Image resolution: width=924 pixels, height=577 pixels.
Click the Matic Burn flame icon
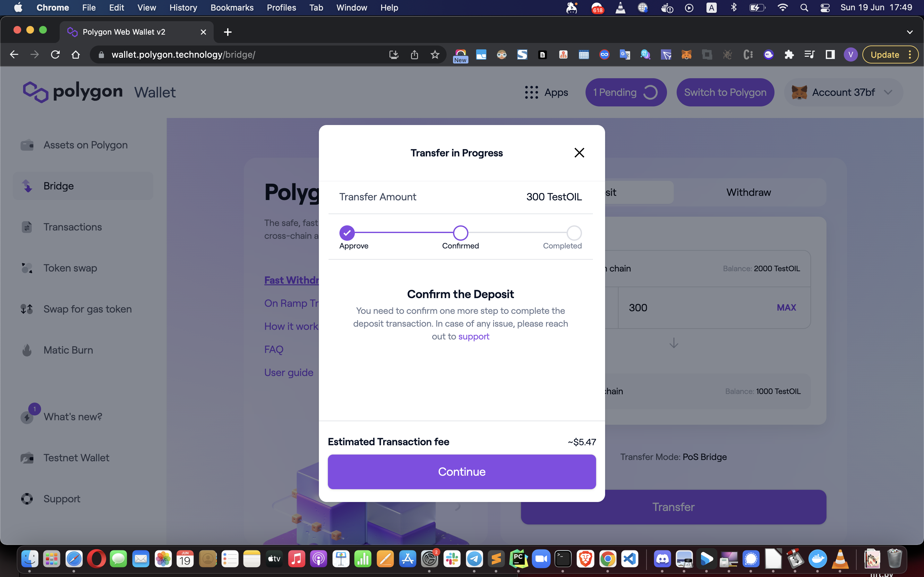pos(27,350)
